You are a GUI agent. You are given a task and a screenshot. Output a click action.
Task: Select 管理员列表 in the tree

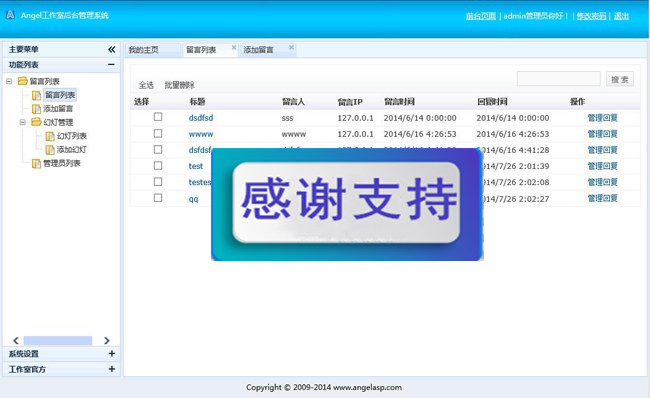coord(62,163)
